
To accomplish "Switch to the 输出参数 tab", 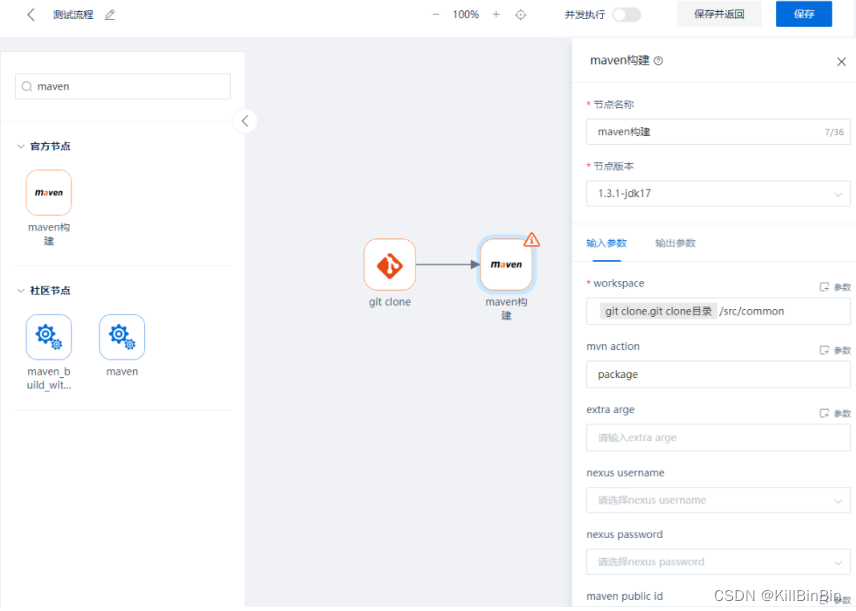I will point(675,244).
